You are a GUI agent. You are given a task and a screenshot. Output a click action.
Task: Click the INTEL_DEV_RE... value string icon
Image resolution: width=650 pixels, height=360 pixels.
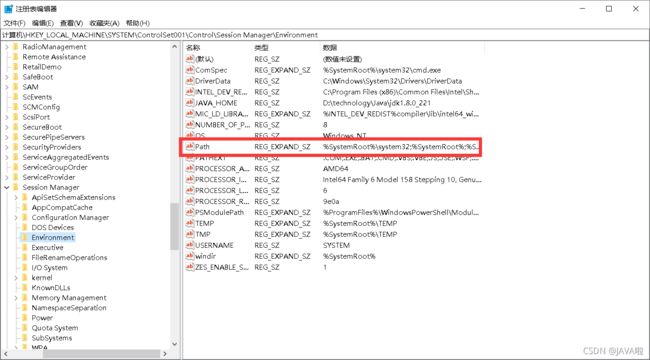[190, 92]
